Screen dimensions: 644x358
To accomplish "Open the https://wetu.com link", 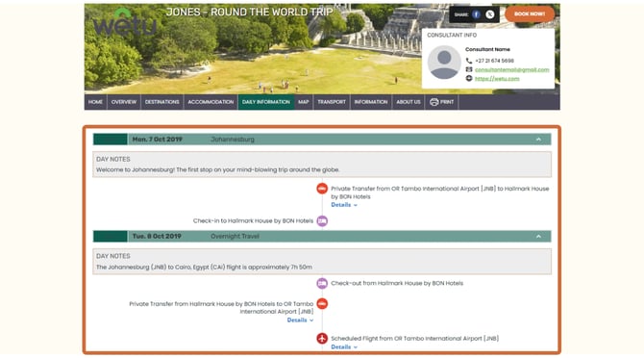I will click(x=497, y=79).
